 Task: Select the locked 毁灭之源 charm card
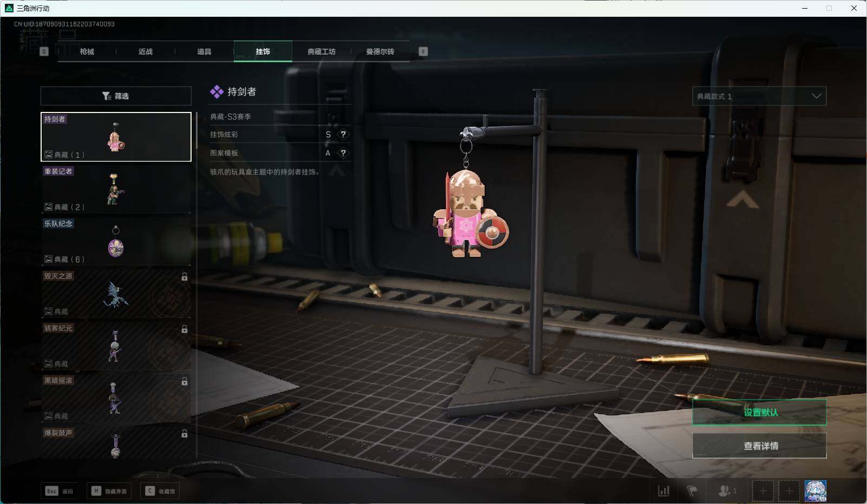click(116, 293)
